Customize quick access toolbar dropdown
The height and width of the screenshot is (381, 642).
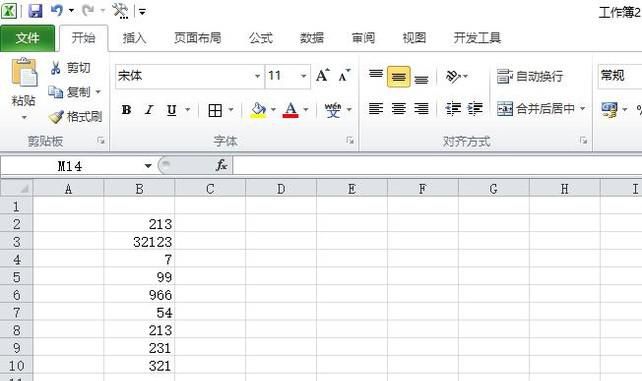(142, 11)
